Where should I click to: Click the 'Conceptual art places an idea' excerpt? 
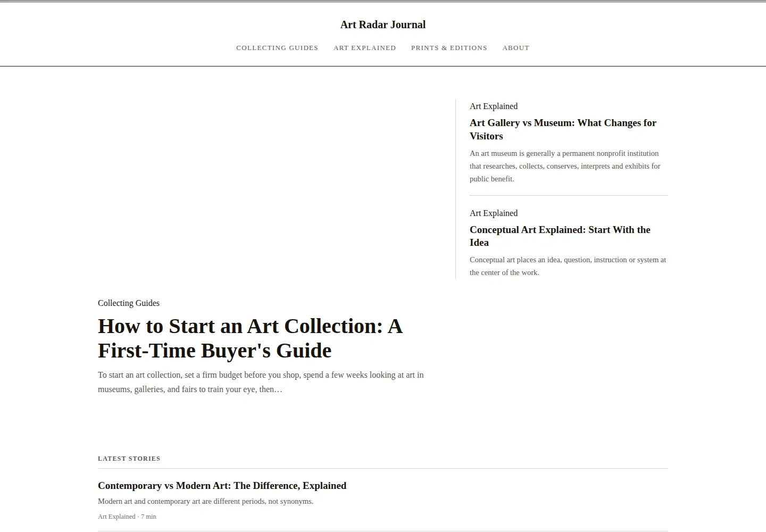point(568,266)
